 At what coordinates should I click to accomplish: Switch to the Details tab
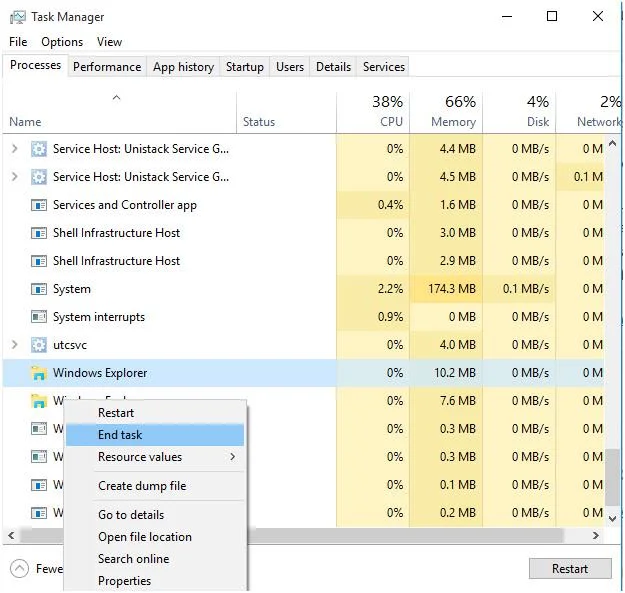(x=333, y=67)
